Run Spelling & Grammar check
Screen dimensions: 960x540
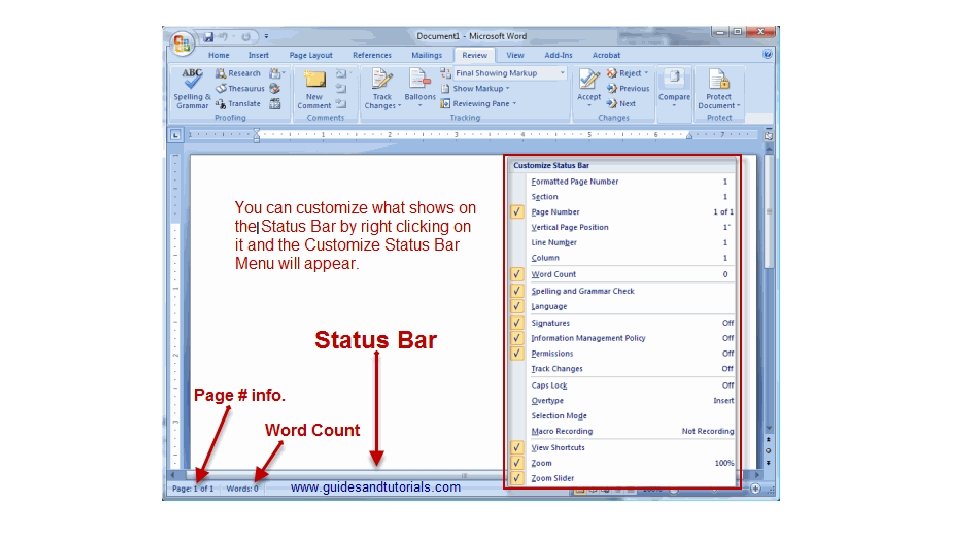192,89
